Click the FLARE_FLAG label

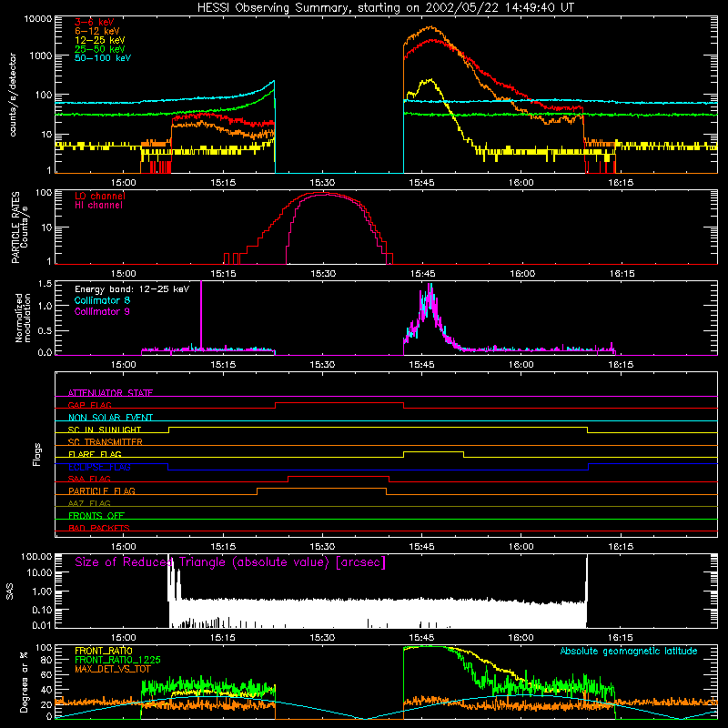tap(95, 454)
